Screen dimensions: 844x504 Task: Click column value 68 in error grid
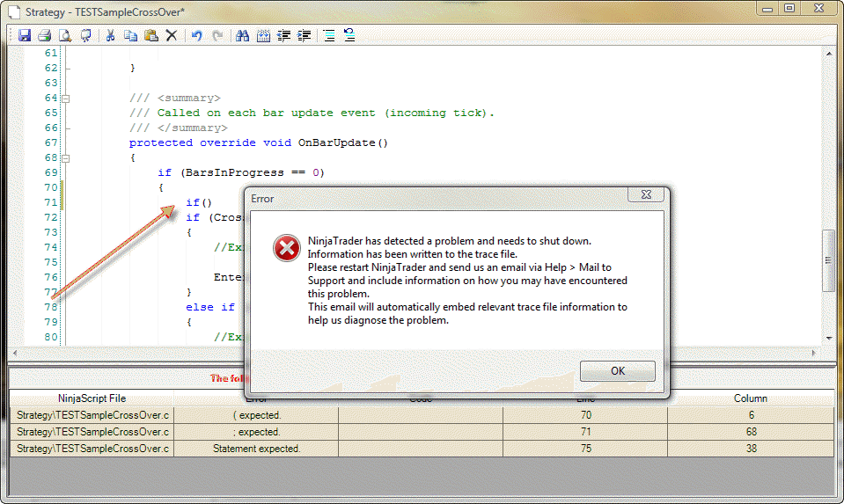(751, 432)
